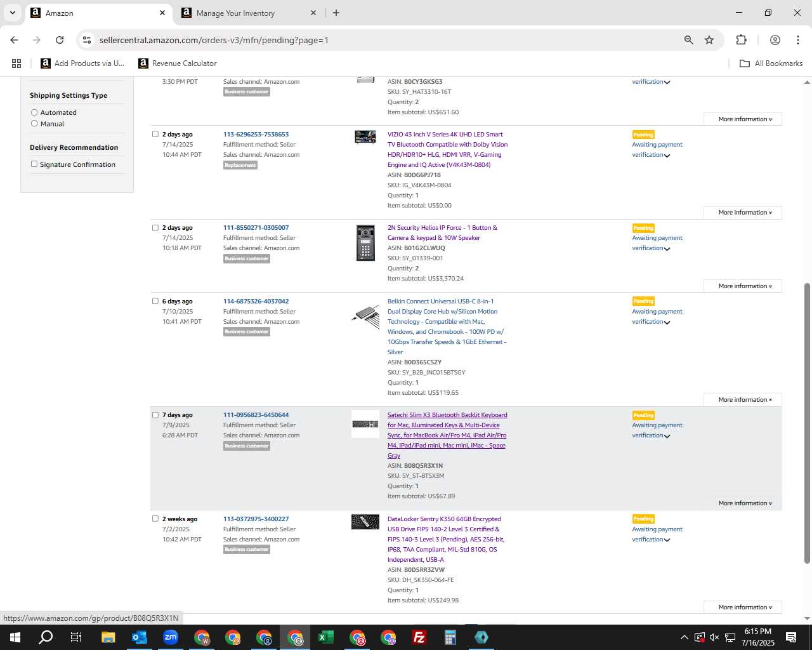Open order 111-0956823-6450644 details
Viewport: 812px width, 650px height.
pos(256,415)
